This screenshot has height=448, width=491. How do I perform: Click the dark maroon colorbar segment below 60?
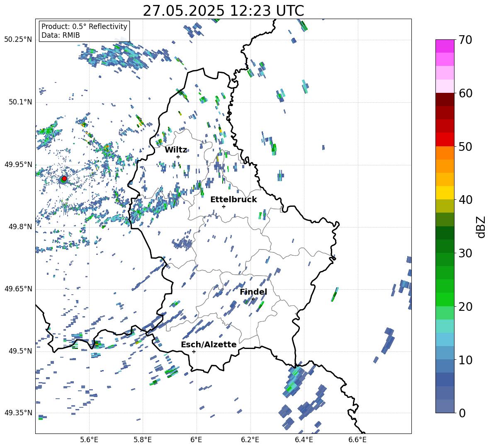445,99
